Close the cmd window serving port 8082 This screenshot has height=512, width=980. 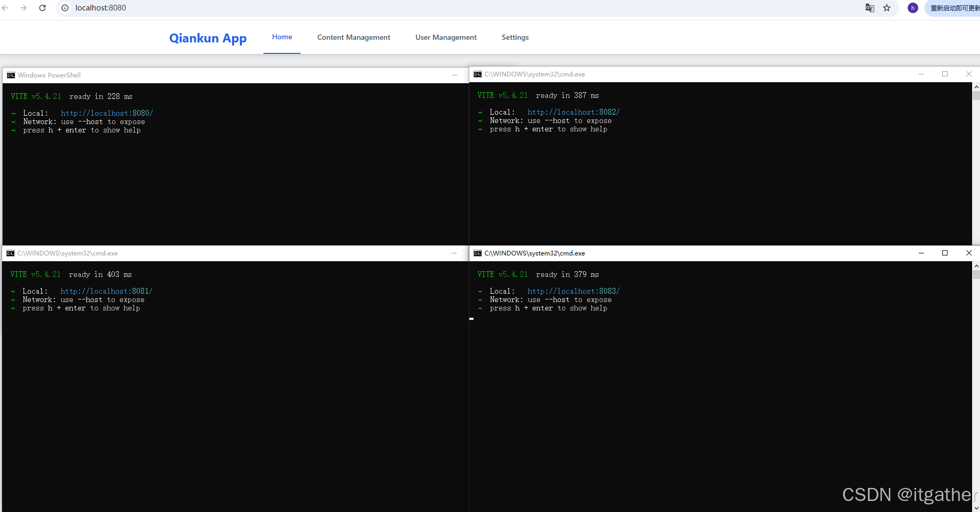tap(968, 74)
